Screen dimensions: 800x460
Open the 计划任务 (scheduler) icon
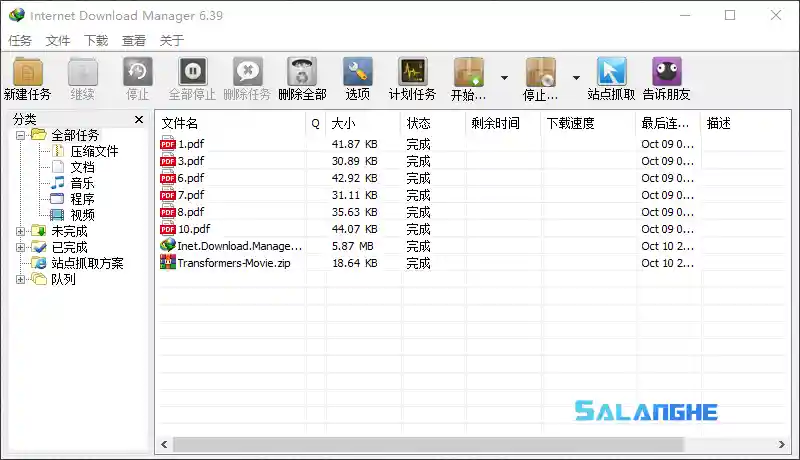coord(412,72)
